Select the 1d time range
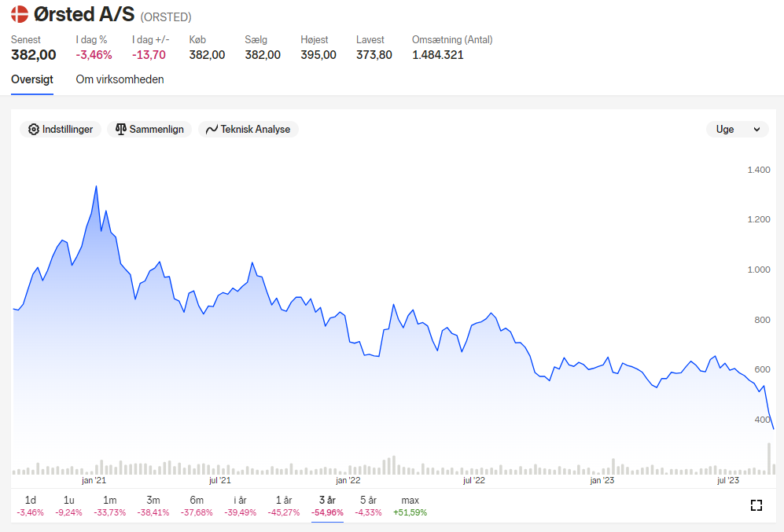This screenshot has height=532, width=784. [x=30, y=505]
